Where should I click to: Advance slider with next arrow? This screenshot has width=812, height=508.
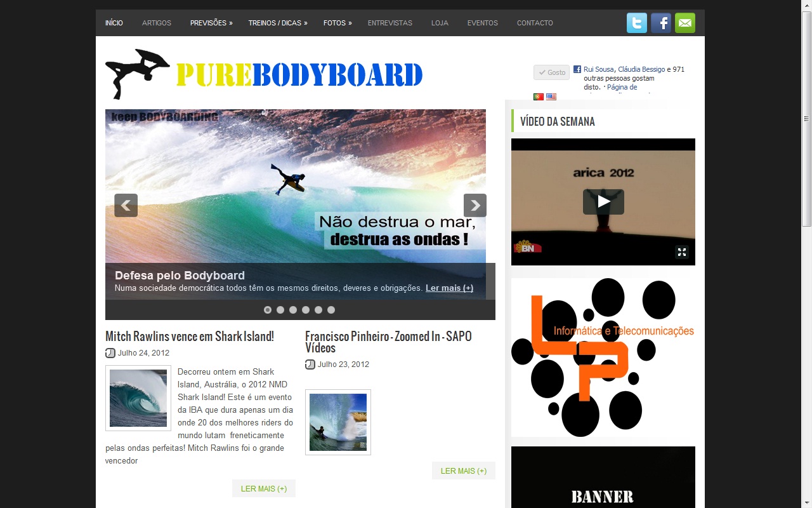[x=475, y=205]
